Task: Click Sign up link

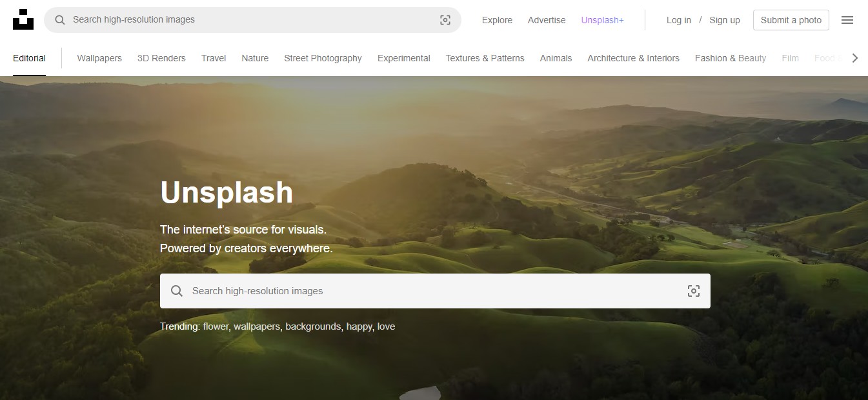Action: 725,20
